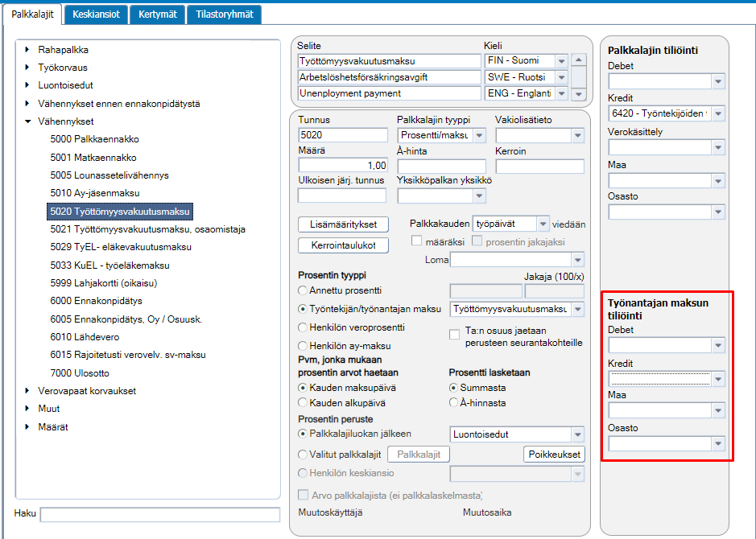
Task: Click the À-hinta input field
Action: 441,167
